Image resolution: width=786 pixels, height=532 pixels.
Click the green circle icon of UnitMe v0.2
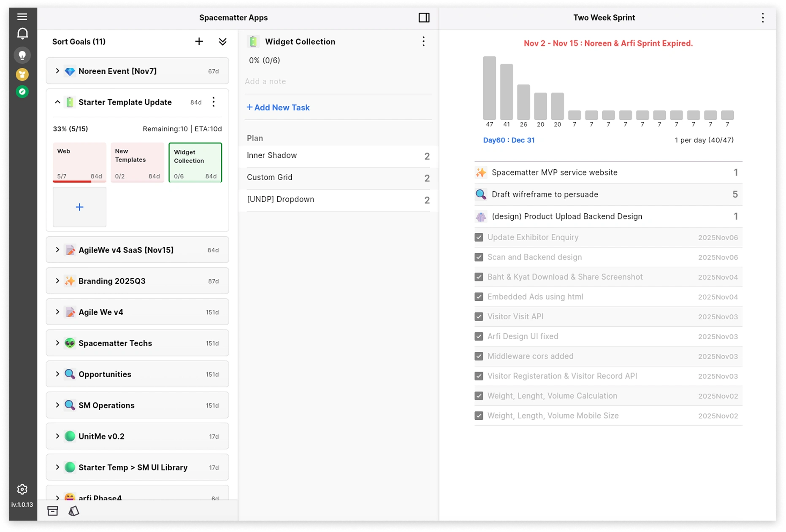(70, 436)
